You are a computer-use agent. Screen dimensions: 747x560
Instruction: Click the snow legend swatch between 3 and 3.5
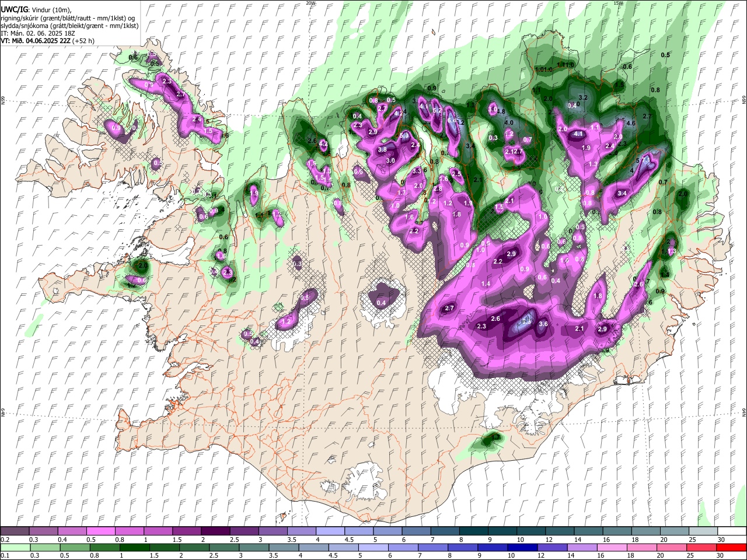click(273, 531)
